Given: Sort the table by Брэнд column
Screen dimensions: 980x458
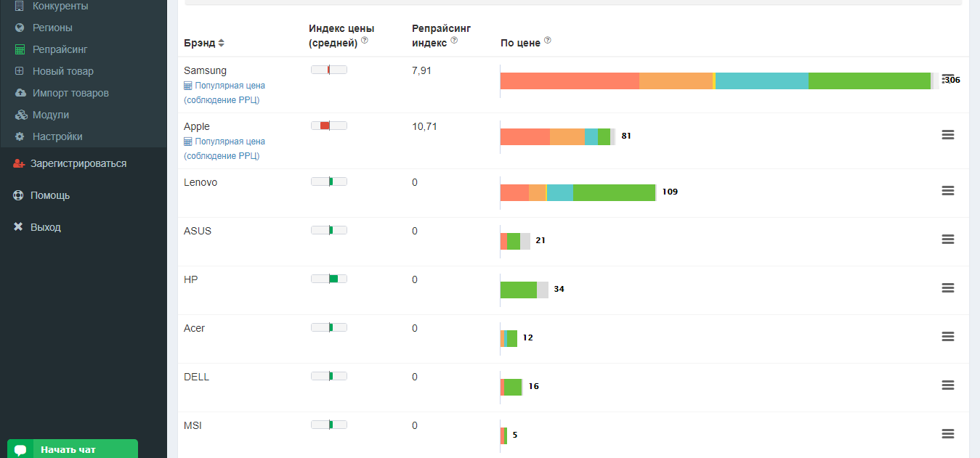Looking at the screenshot, I should click(221, 43).
